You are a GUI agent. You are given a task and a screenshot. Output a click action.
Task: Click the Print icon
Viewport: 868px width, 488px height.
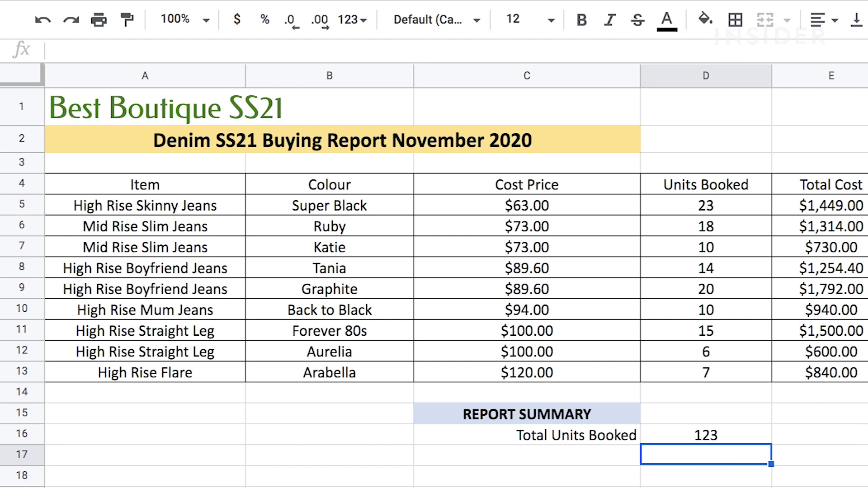tap(99, 19)
